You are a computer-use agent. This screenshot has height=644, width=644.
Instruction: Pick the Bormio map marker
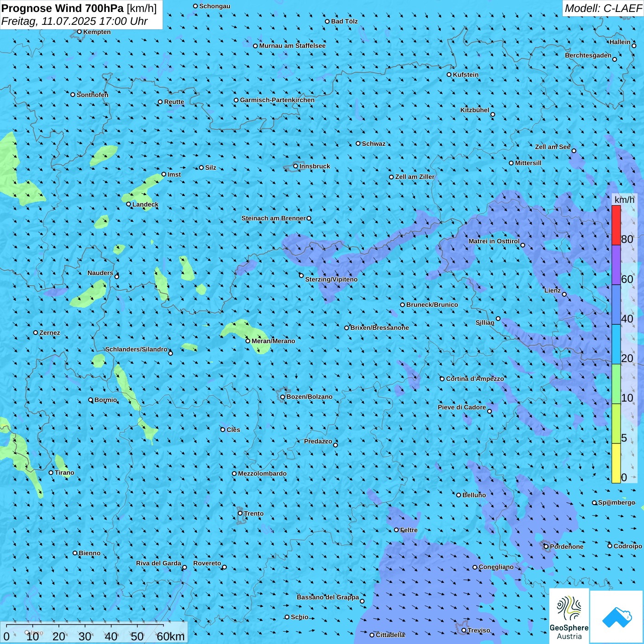(91, 400)
